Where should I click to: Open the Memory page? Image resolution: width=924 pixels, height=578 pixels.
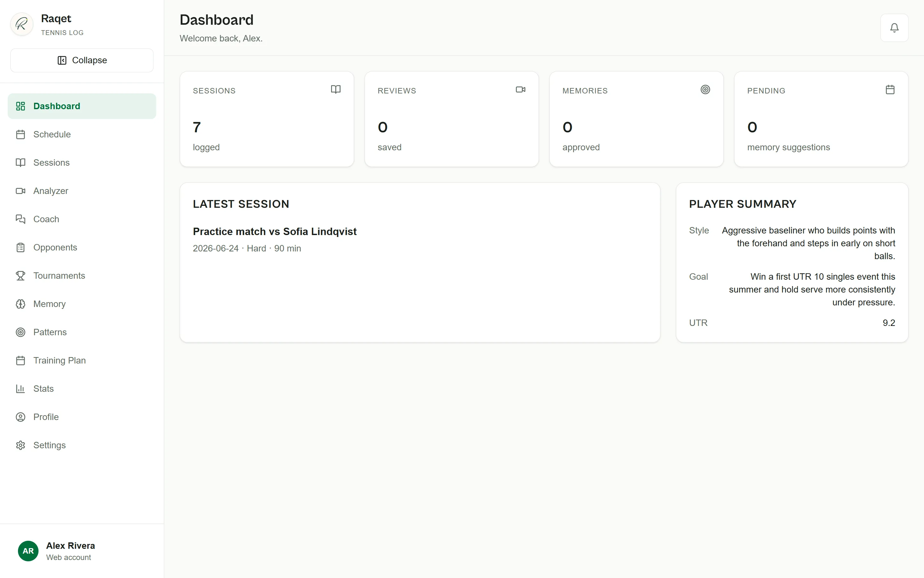pos(82,304)
